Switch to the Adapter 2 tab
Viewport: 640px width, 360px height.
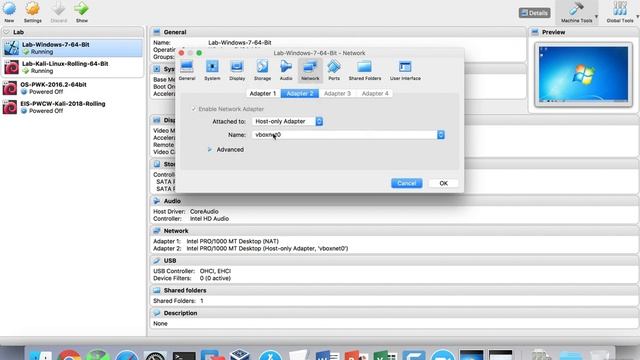(300, 93)
